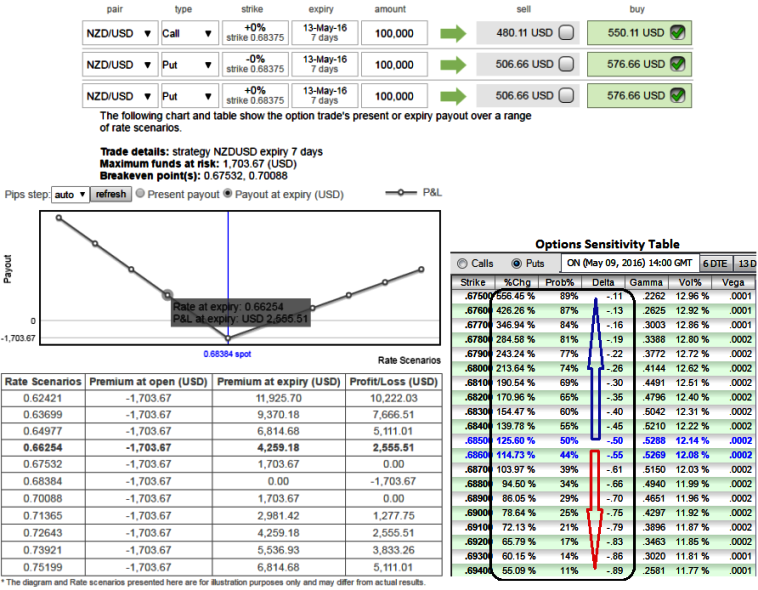
Task: Open the type dropdown in the +0% Put row
Action: click(190, 96)
